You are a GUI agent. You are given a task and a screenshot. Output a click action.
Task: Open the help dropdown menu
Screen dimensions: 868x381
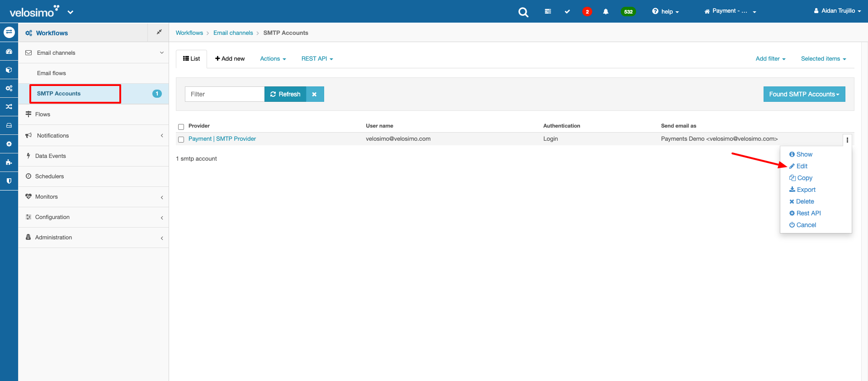665,11
